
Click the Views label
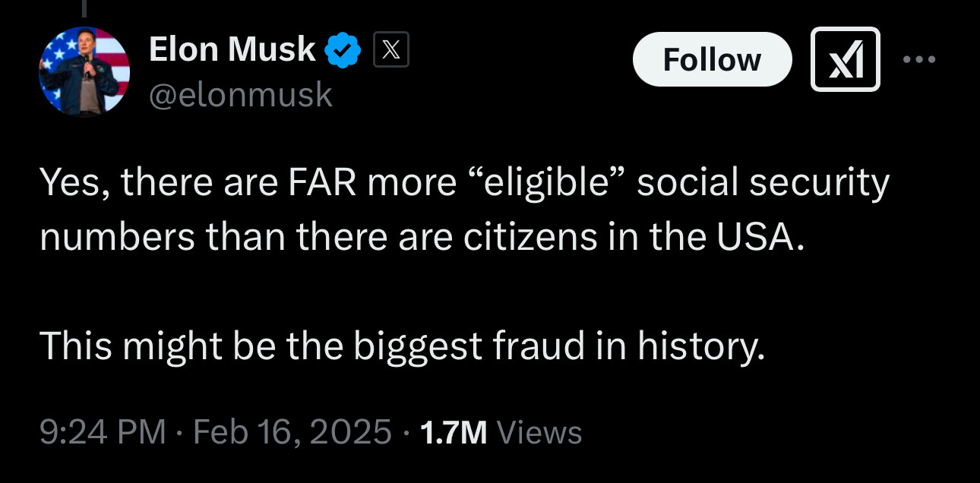pyautogui.click(x=539, y=432)
